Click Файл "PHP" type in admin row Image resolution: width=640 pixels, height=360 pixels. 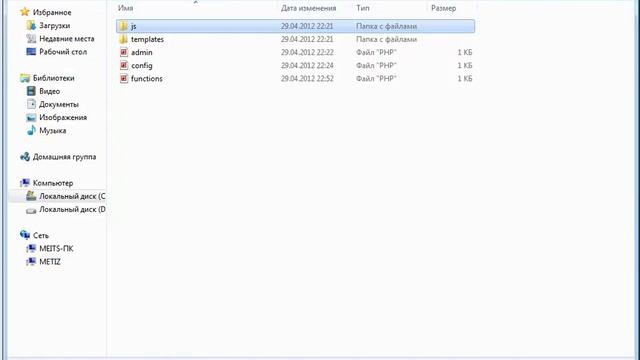pos(376,52)
